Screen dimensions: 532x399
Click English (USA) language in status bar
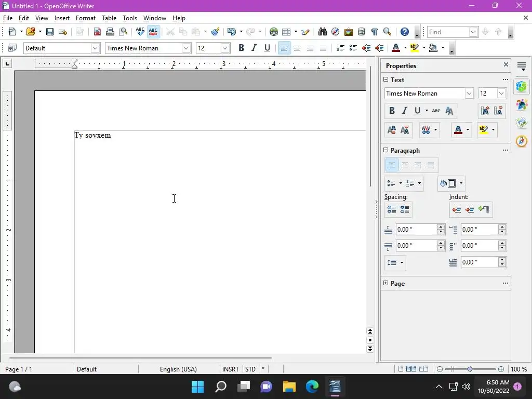[x=179, y=369]
